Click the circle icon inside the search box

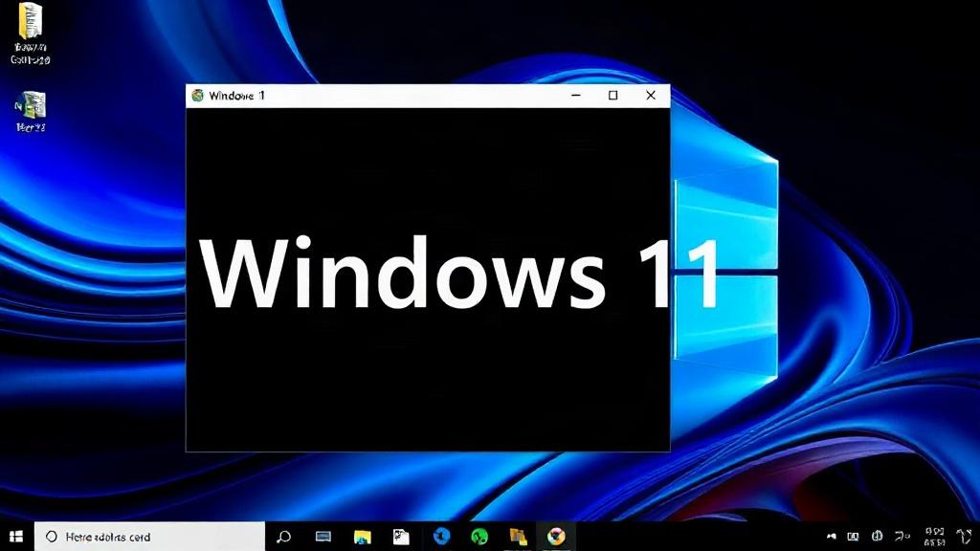[52, 537]
